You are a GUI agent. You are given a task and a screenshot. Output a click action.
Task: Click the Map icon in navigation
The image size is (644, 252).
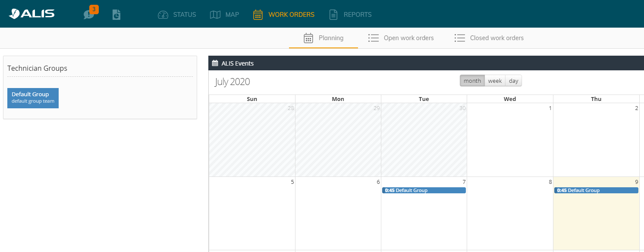[x=215, y=15]
